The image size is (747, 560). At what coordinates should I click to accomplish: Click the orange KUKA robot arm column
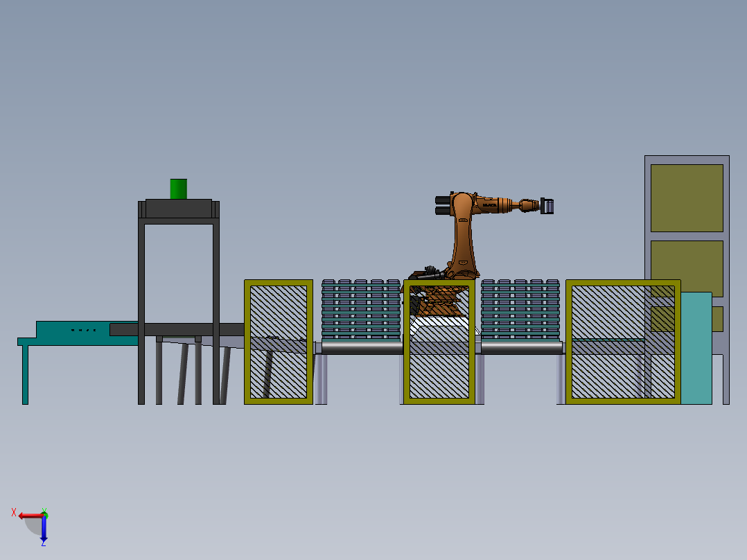pyautogui.click(x=463, y=236)
